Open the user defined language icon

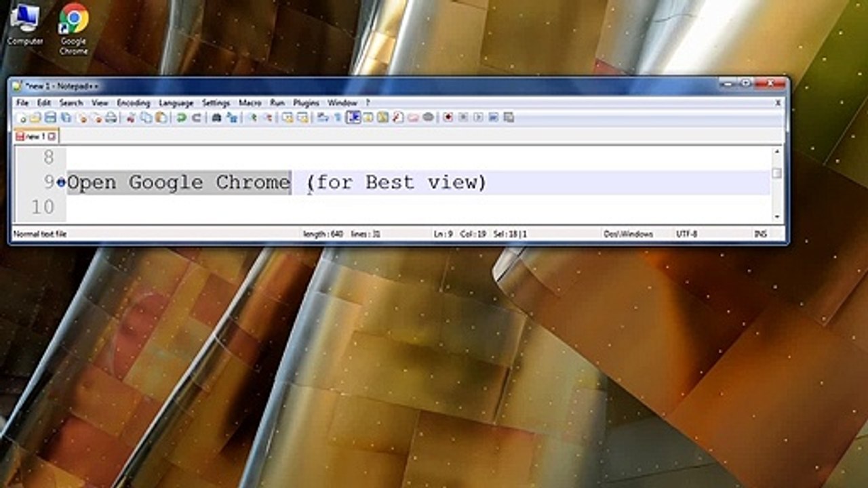coord(368,117)
